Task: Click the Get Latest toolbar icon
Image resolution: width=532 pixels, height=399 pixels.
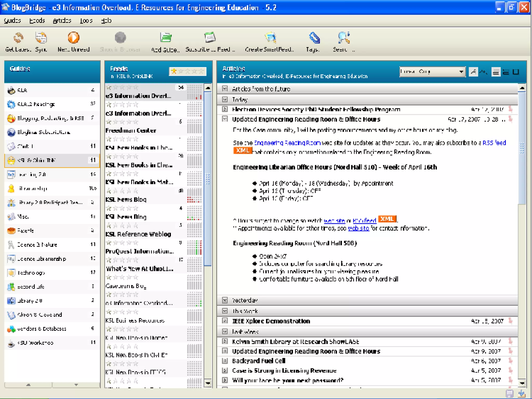Action: click(18, 38)
